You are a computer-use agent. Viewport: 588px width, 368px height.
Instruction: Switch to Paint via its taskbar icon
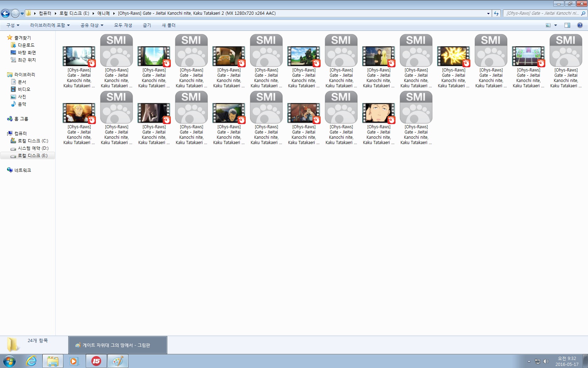click(x=118, y=361)
